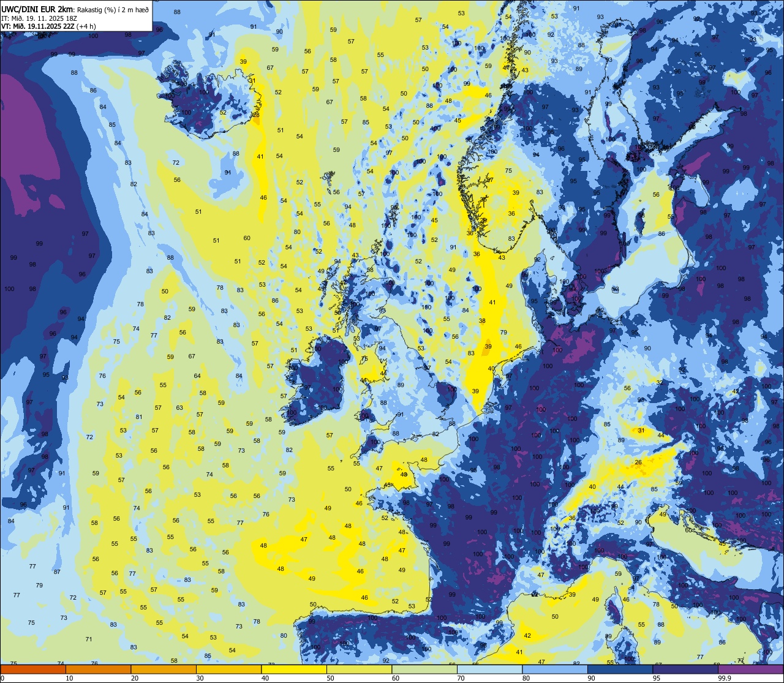784x683 pixels.
Task: Click the 20–30 legend color swatch
Action: (x=164, y=669)
